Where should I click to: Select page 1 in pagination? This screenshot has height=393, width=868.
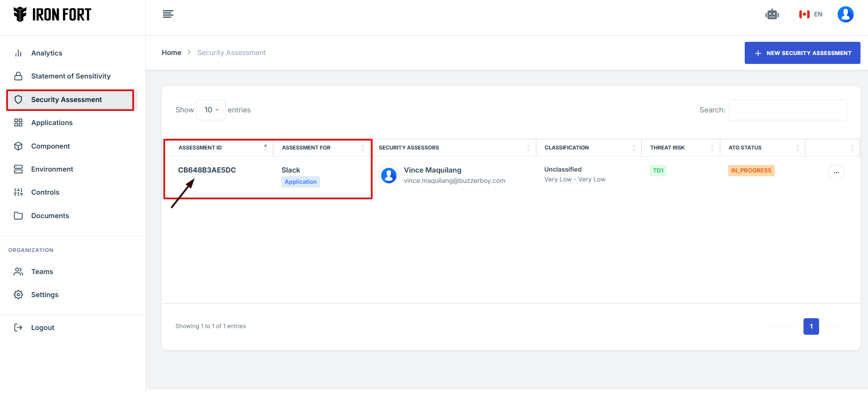pos(811,326)
